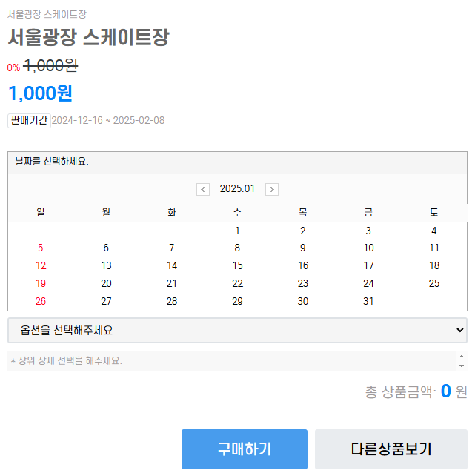This screenshot has height=476, width=472.
Task: Select January 31 on the calendar
Action: tap(368, 301)
